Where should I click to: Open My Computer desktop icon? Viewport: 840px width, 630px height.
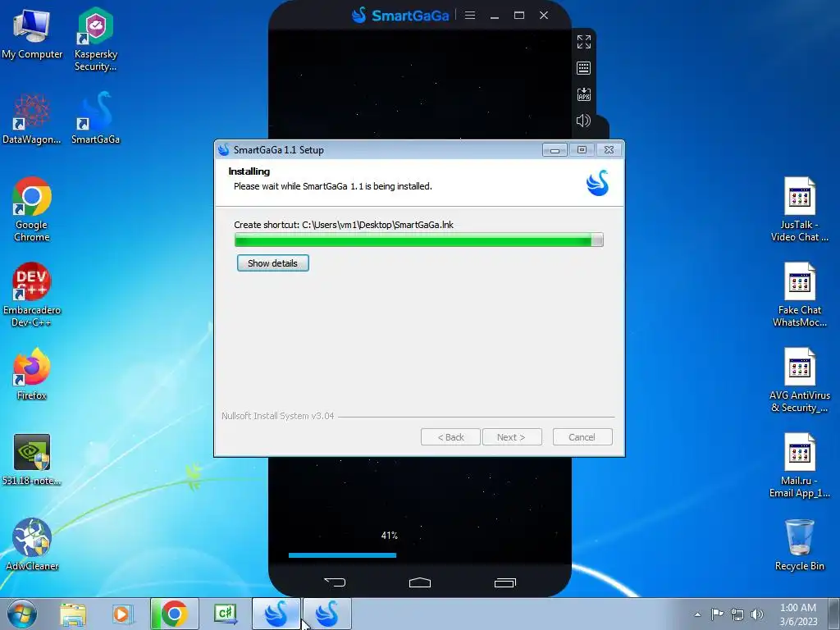32,34
